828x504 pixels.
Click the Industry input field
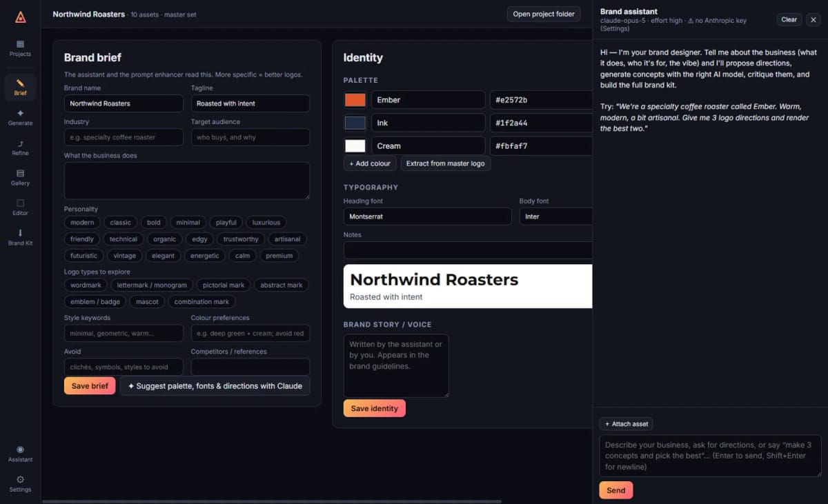pos(124,137)
